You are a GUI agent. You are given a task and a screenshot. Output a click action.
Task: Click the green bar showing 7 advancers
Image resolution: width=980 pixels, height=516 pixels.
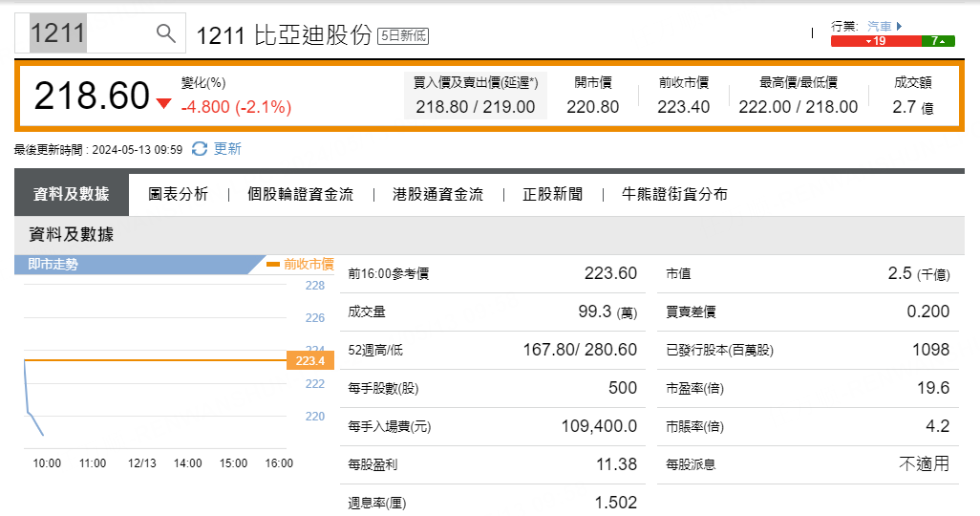pos(938,41)
